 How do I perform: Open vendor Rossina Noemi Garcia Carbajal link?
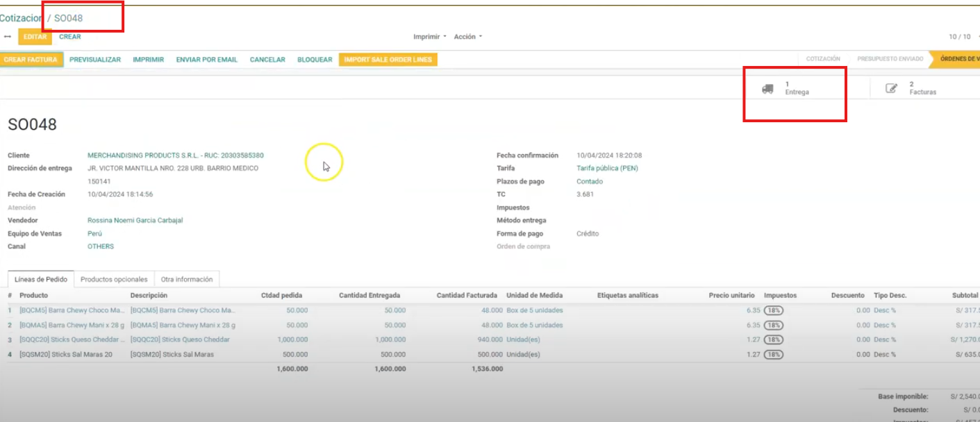pos(135,221)
